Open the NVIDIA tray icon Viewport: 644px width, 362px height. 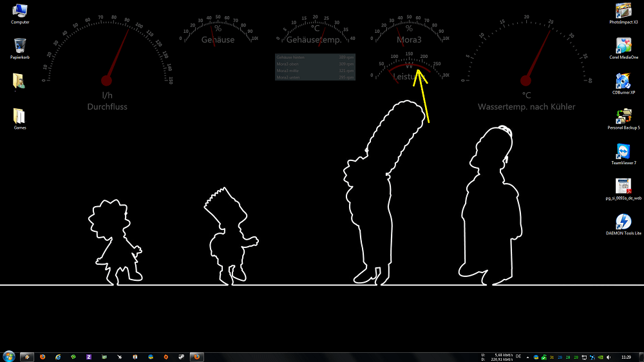point(600,357)
